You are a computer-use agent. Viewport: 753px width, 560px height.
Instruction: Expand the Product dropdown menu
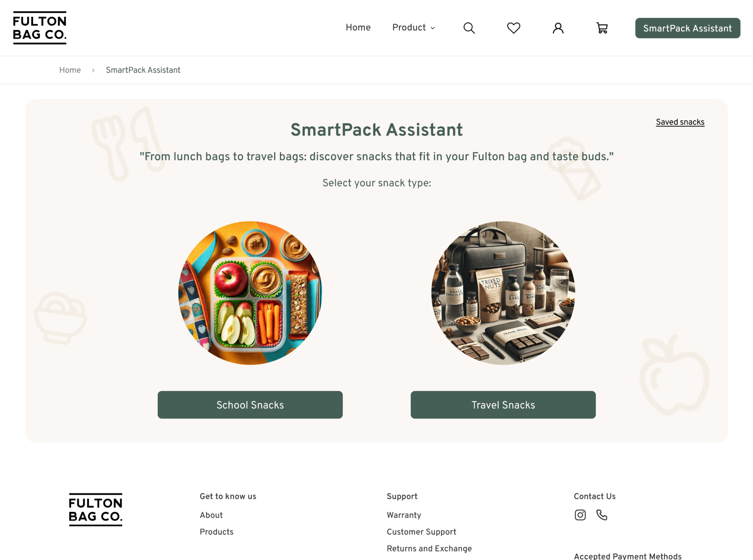pos(413,27)
